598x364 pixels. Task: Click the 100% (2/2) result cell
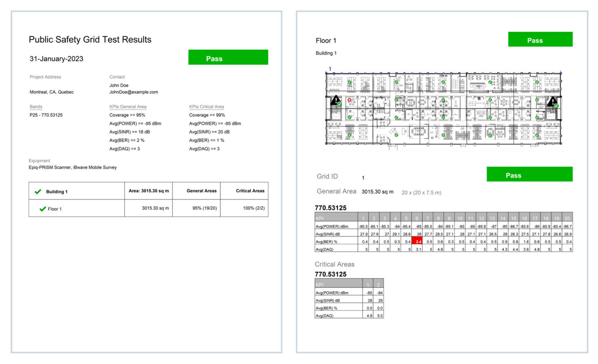[x=244, y=208]
